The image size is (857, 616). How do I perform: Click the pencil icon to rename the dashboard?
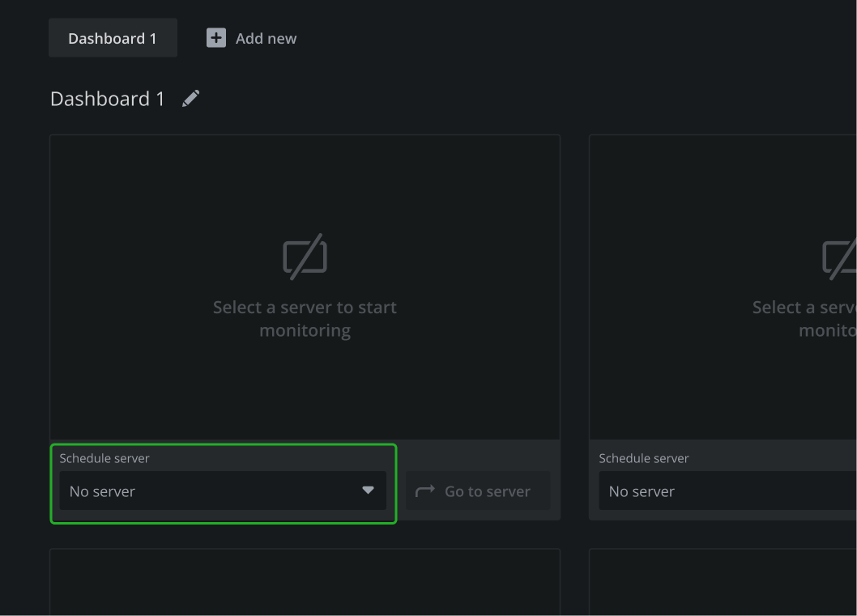(x=190, y=99)
